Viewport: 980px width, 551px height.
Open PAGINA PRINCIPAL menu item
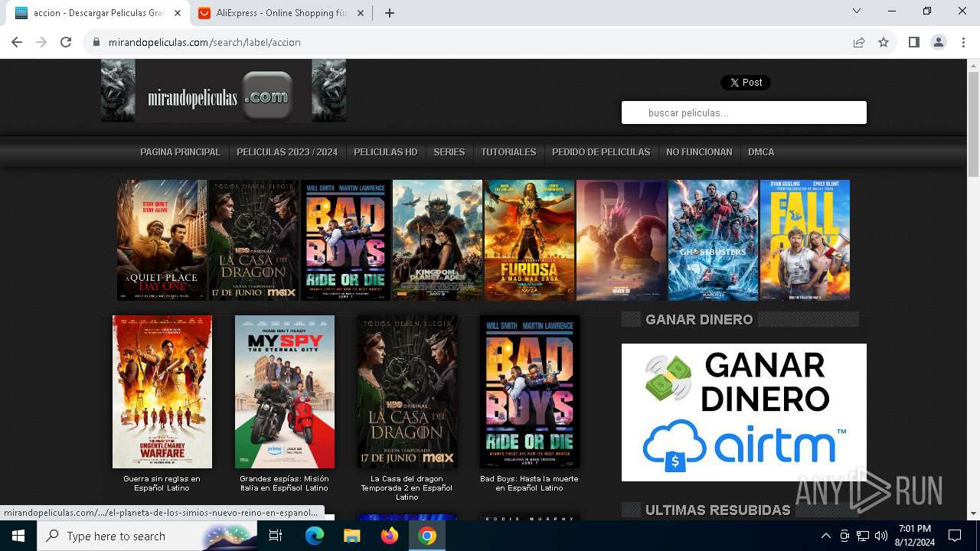click(180, 152)
